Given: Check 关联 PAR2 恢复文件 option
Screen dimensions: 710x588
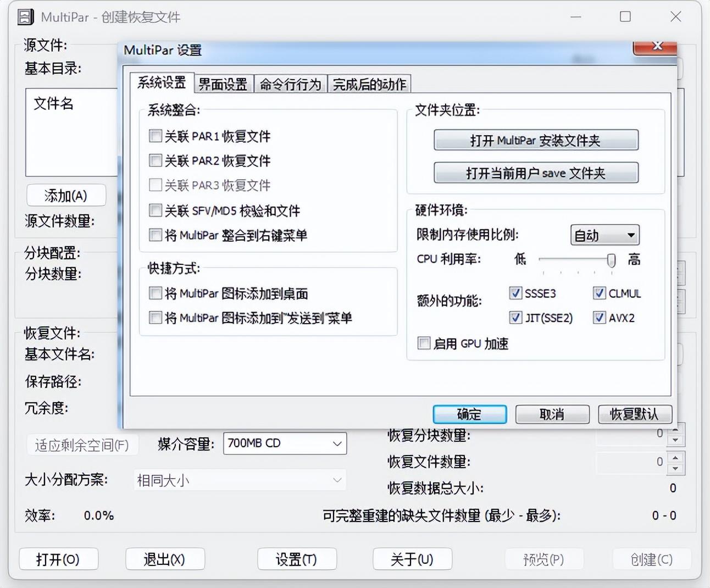Looking at the screenshot, I should 156,160.
